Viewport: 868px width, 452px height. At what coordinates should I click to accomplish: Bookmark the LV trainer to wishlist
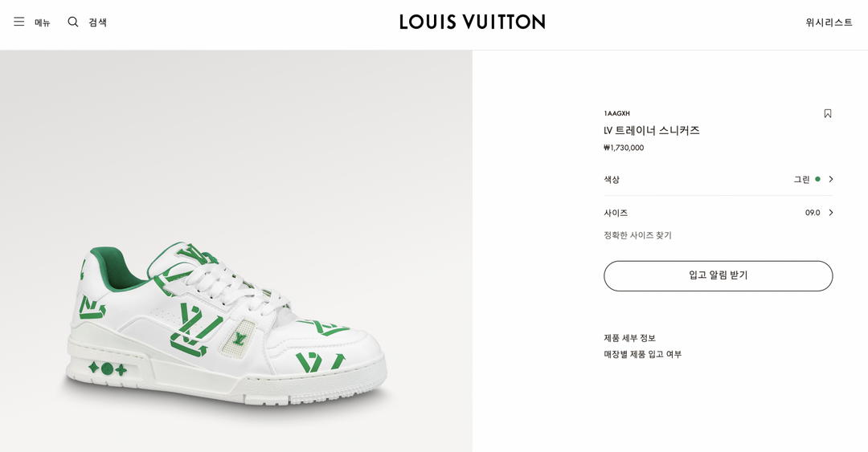(x=828, y=114)
